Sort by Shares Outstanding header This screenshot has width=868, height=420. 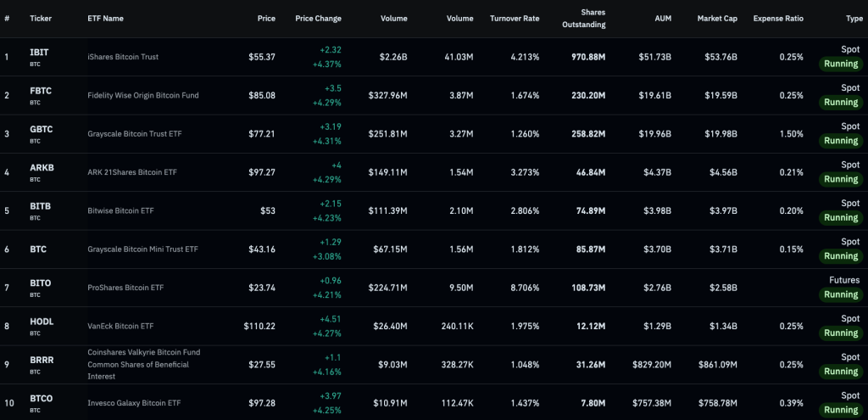tap(584, 19)
